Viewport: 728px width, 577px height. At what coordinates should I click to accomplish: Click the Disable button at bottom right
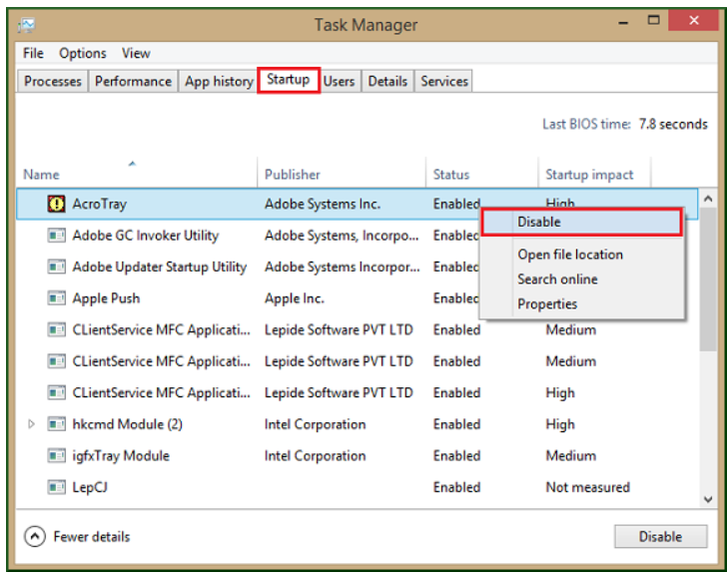(x=661, y=537)
